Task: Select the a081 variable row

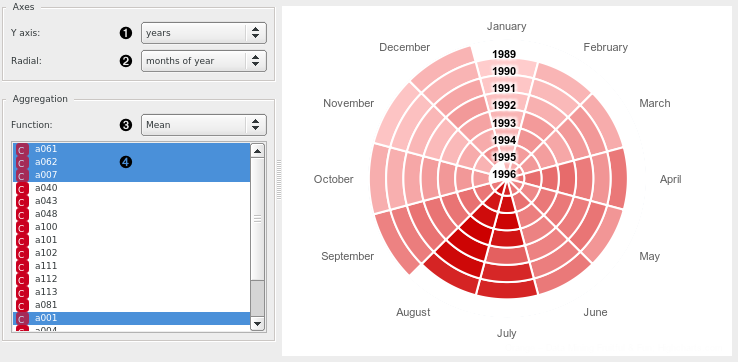Action: (132, 305)
